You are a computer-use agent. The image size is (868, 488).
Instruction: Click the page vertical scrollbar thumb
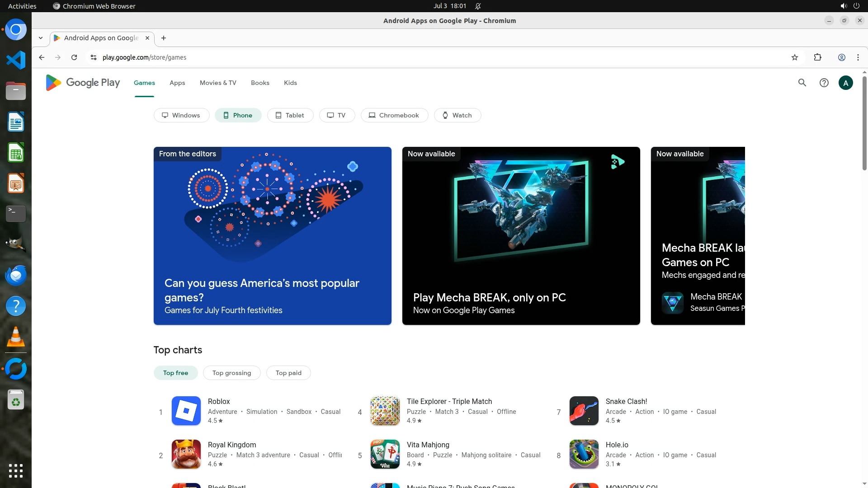(x=864, y=122)
